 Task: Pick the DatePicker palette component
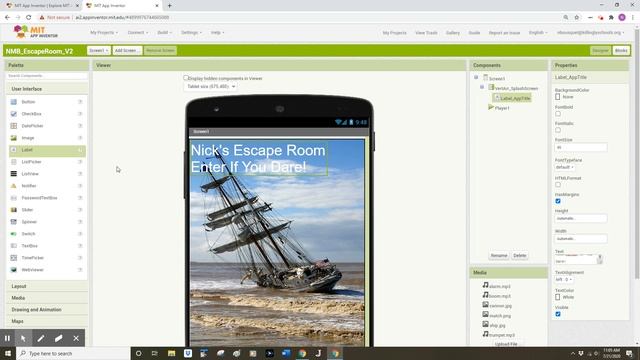click(x=47, y=126)
